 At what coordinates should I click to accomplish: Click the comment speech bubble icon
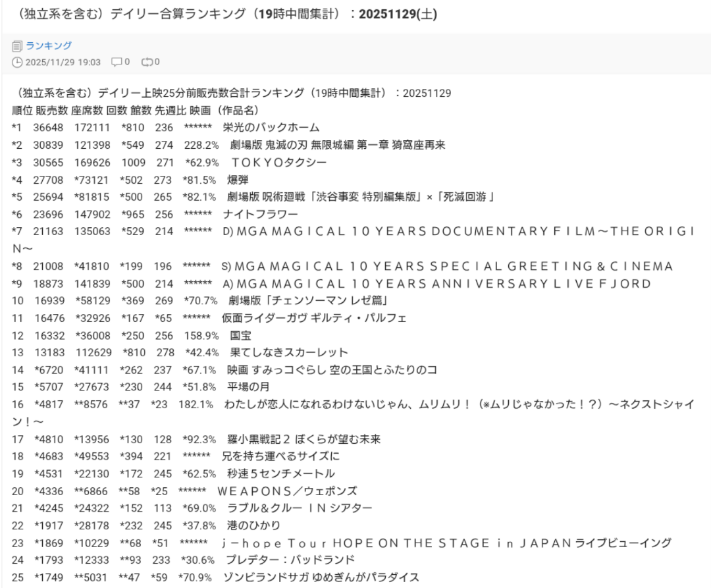[x=117, y=63]
